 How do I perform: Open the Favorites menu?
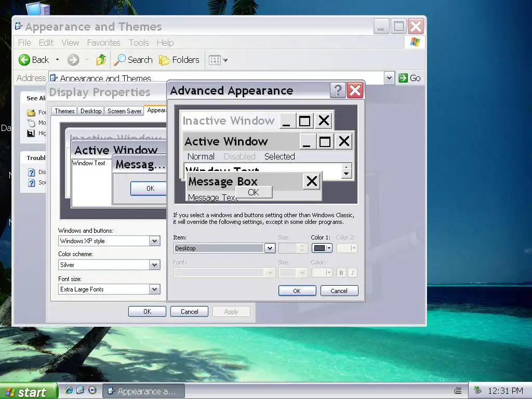click(103, 43)
